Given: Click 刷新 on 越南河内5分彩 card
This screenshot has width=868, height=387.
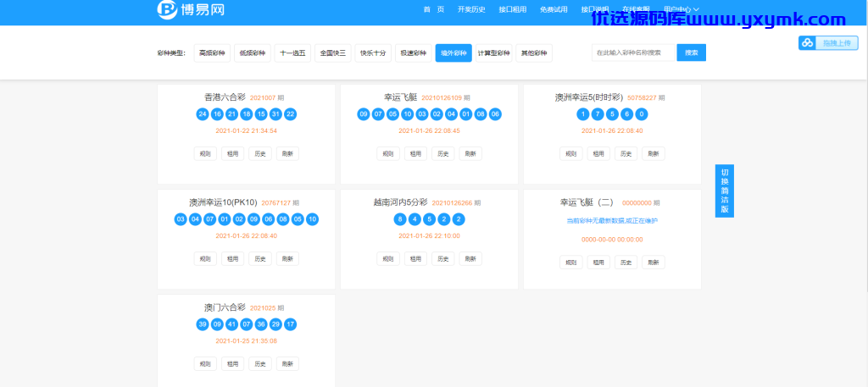Looking at the screenshot, I should 470,259.
